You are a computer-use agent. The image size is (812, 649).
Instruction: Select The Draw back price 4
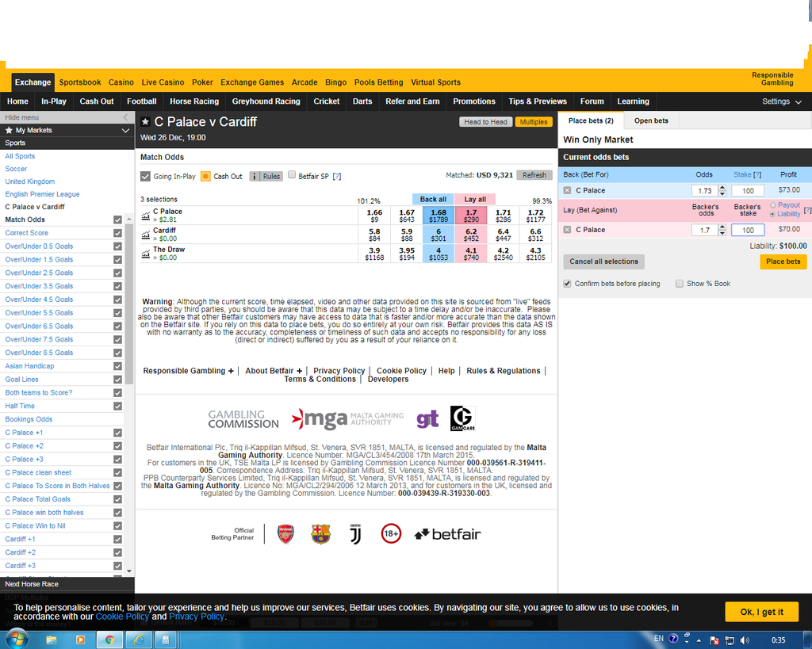pos(438,254)
